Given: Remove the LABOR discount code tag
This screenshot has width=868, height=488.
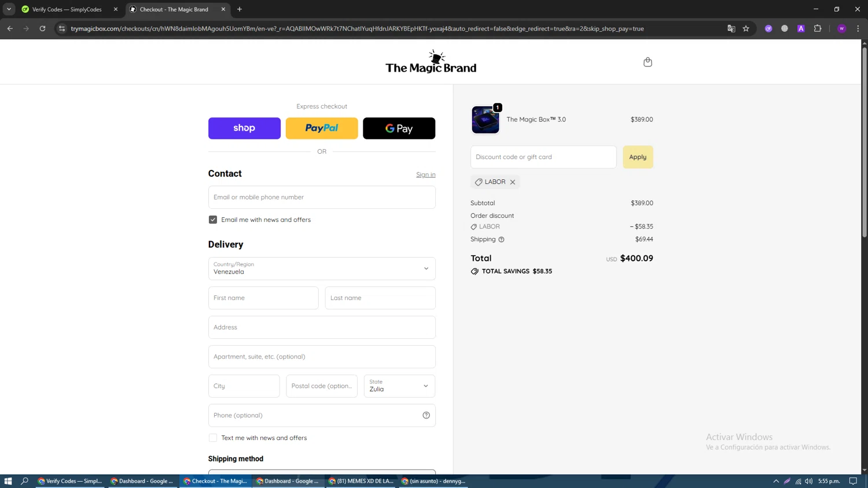Looking at the screenshot, I should click(513, 182).
